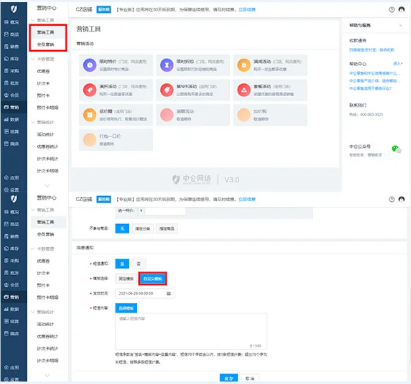Set SMS notification to 否
The width and height of the screenshot is (411, 384).
tap(139, 264)
